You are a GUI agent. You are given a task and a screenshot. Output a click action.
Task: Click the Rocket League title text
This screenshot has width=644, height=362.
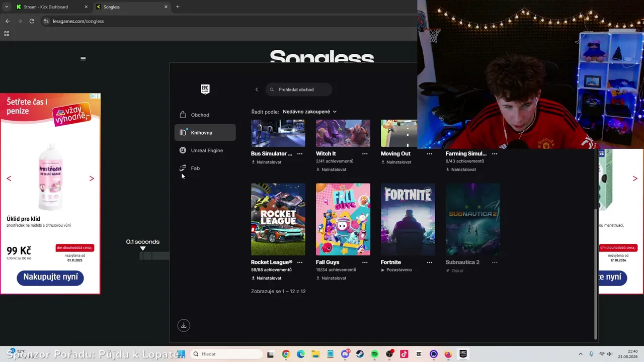[272, 262]
